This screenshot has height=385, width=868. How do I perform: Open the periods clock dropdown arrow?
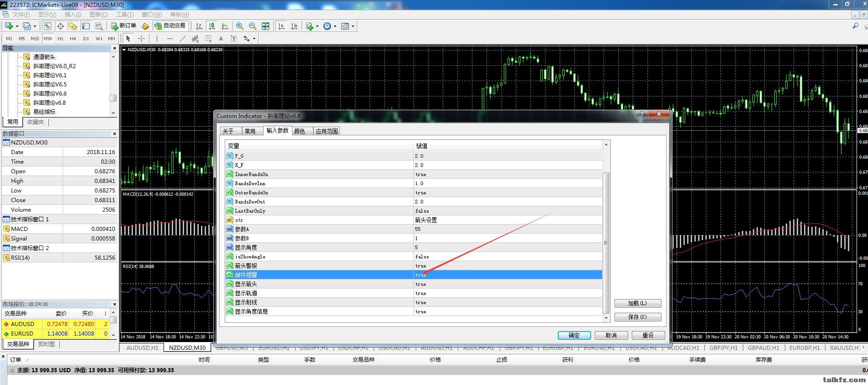coord(335,26)
